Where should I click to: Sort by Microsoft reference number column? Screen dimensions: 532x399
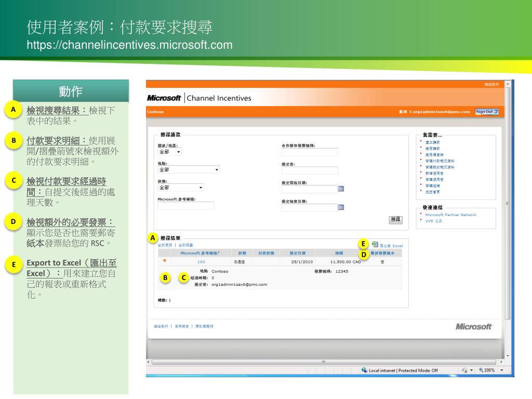(200, 253)
